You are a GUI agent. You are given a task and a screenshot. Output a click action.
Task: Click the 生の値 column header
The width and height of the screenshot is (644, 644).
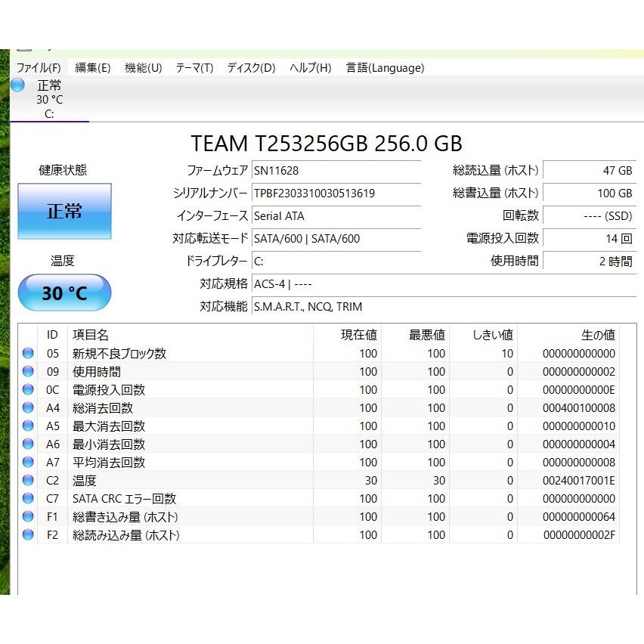click(x=568, y=335)
